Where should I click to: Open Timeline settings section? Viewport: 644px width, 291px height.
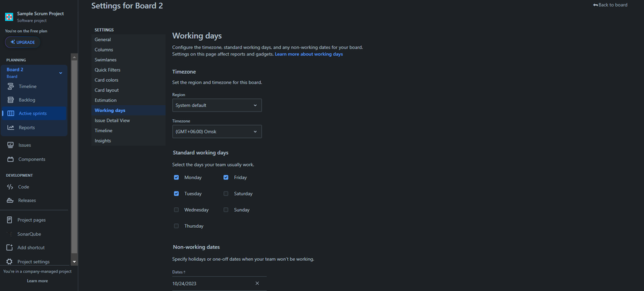[128, 130]
